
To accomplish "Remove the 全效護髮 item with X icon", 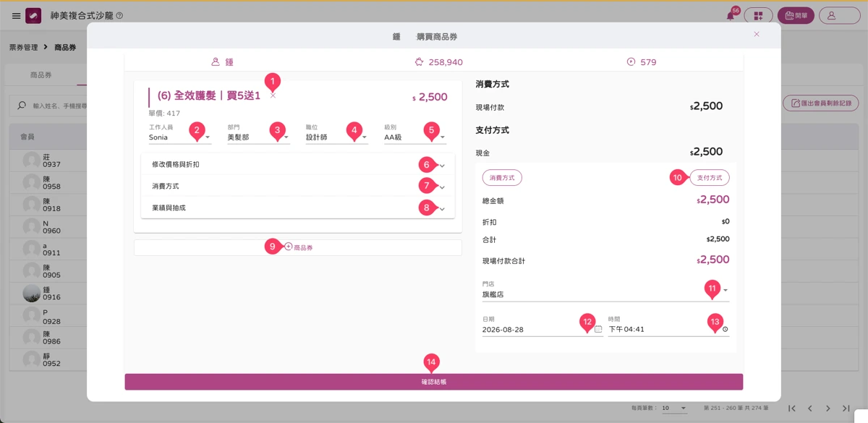I will pos(273,95).
